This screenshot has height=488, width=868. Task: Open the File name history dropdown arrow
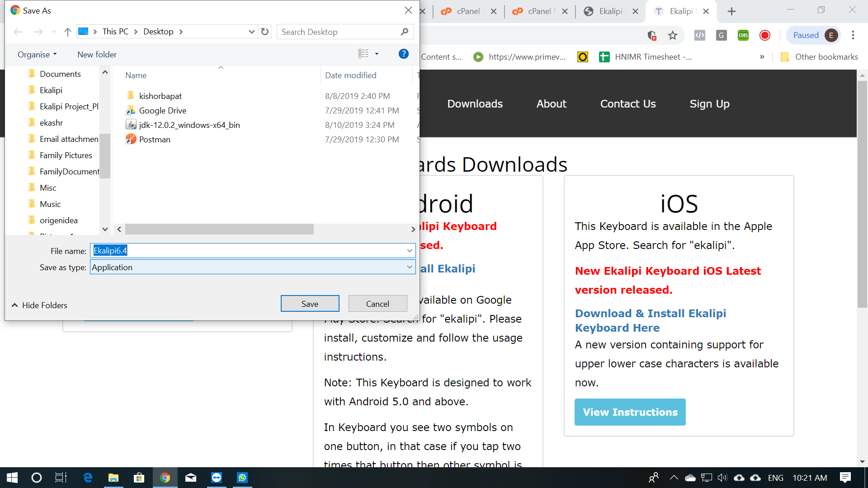(x=409, y=251)
